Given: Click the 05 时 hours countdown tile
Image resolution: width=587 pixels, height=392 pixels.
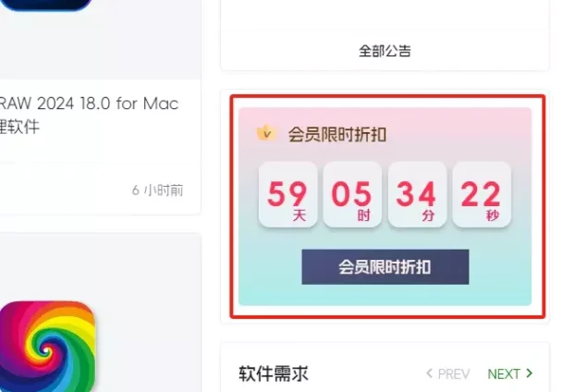Looking at the screenshot, I should click(x=352, y=194).
